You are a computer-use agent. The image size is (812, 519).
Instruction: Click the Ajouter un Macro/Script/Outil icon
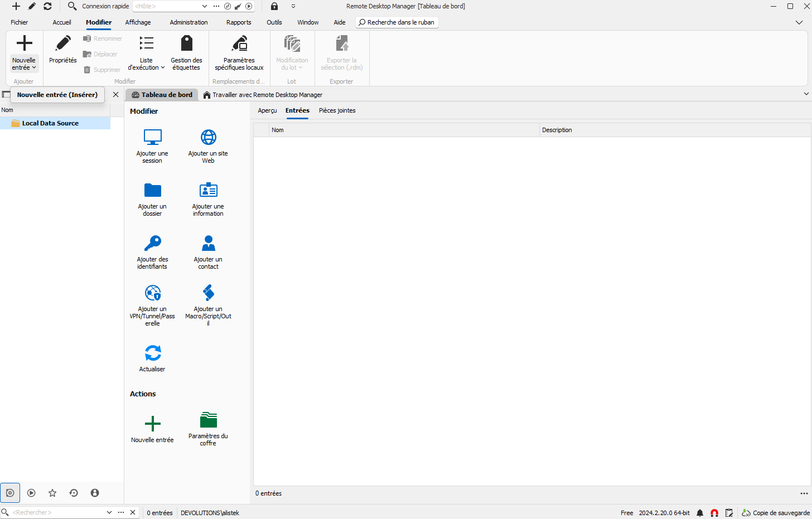pos(208,293)
